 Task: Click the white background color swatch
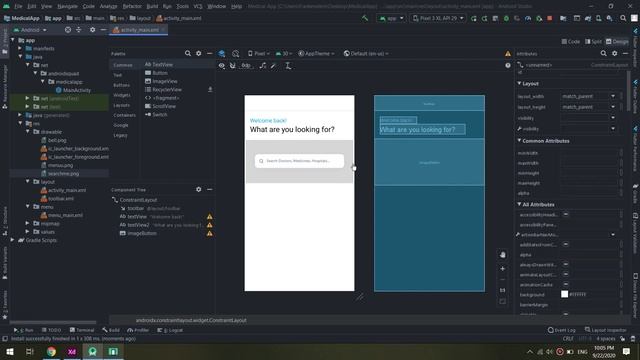pos(564,294)
